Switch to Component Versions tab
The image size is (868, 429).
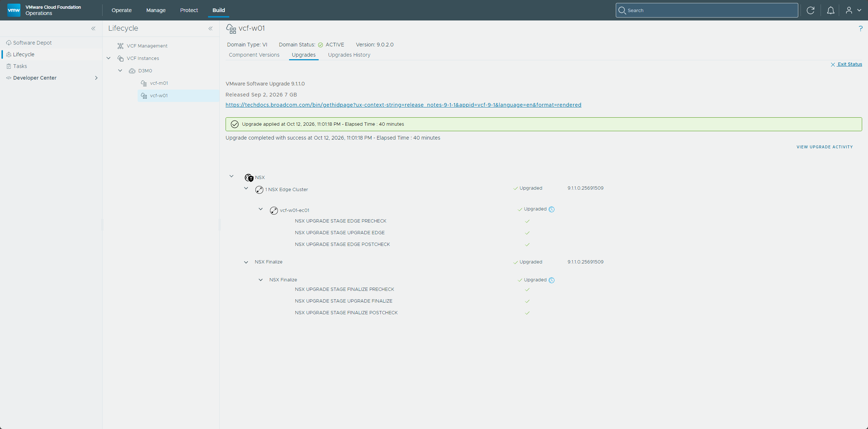point(254,55)
